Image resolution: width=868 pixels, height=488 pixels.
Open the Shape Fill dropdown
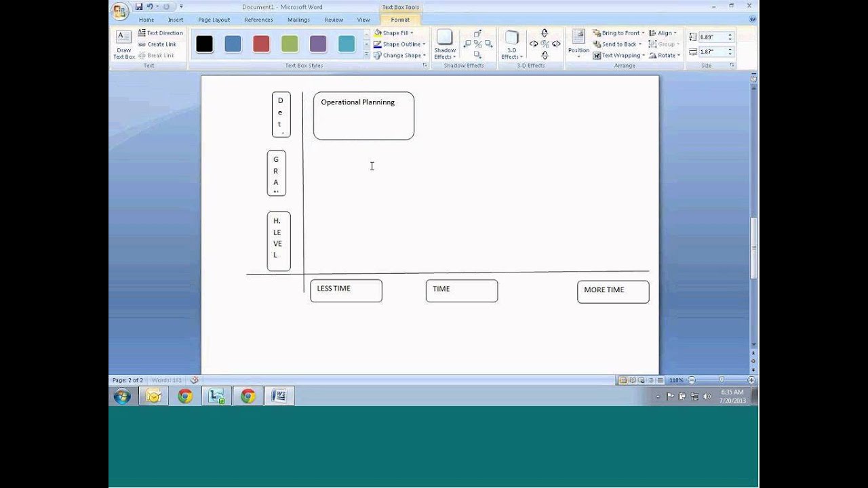[393, 33]
